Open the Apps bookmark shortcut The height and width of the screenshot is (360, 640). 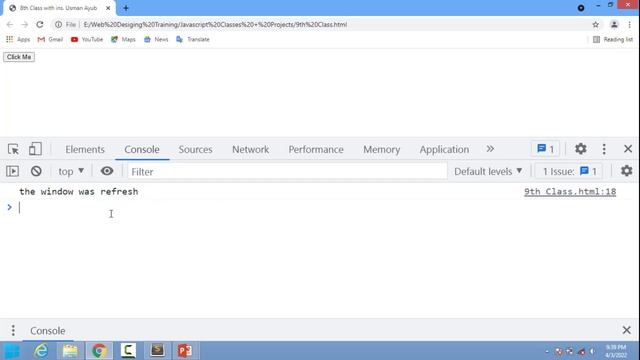click(18, 39)
